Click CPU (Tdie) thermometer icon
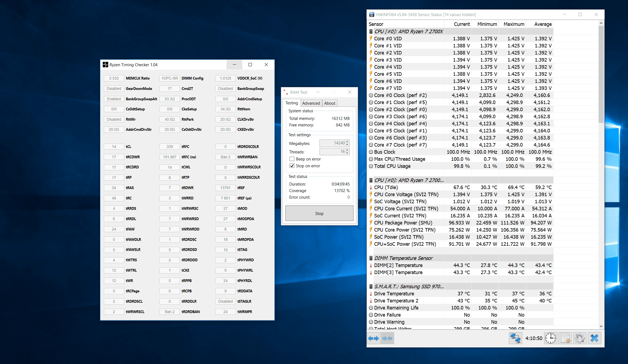This screenshot has width=628, height=364. click(371, 187)
